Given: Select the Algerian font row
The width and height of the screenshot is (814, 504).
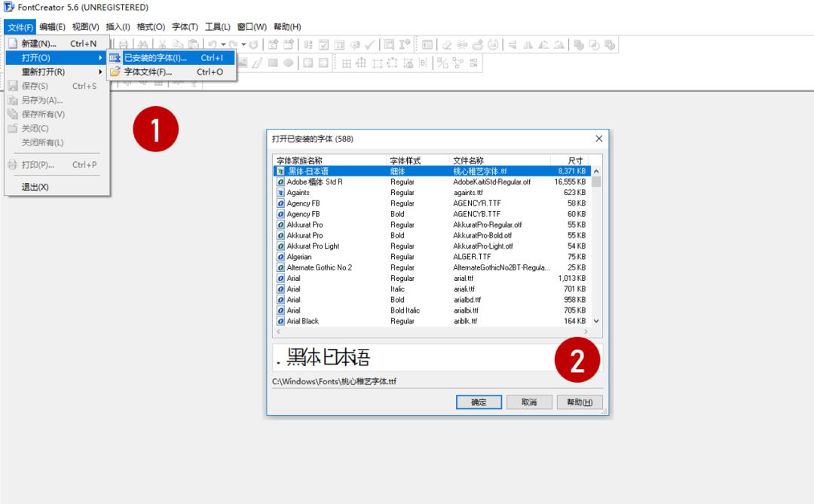Looking at the screenshot, I should (432, 257).
